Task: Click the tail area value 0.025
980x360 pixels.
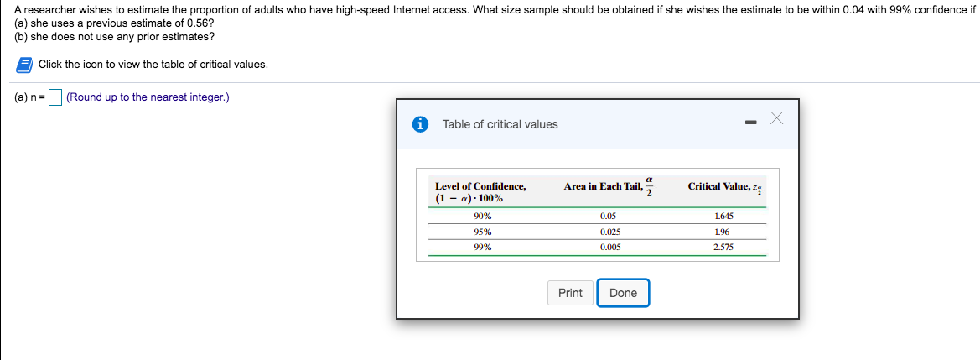Action: [x=610, y=232]
